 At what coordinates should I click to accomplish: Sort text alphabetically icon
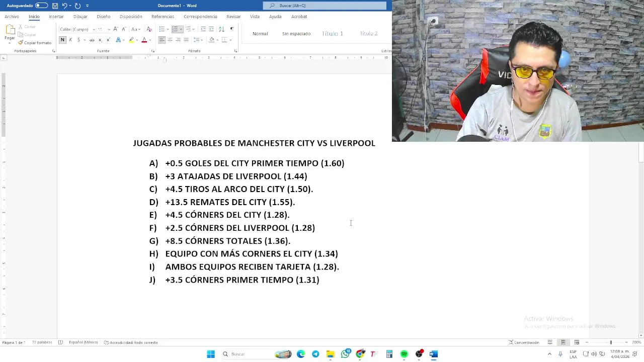(x=221, y=29)
